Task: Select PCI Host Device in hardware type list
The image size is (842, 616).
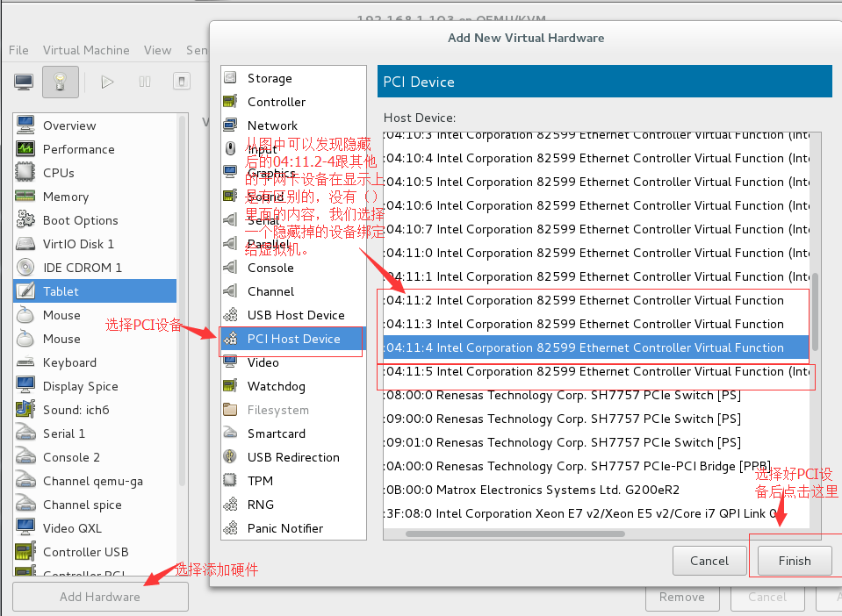Action: (293, 339)
